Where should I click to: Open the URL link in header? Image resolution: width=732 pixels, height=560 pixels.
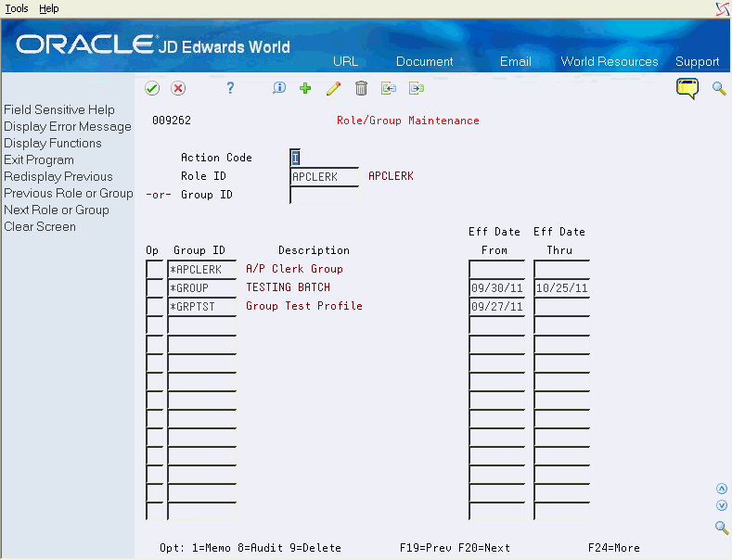pos(345,61)
